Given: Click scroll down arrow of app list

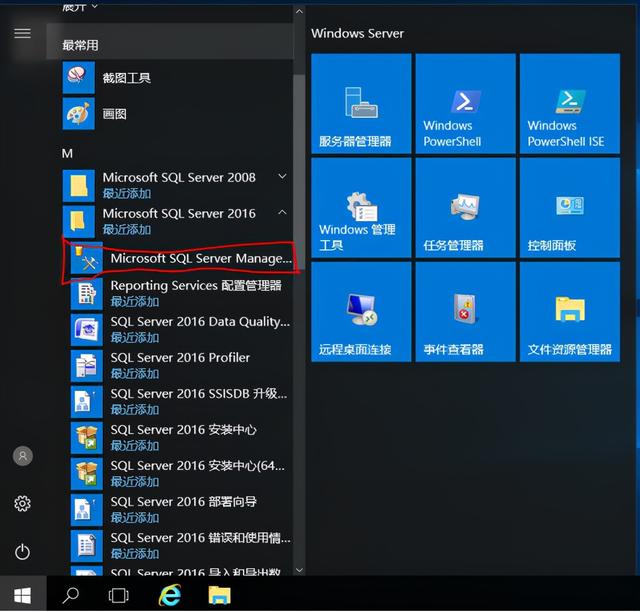Looking at the screenshot, I should pyautogui.click(x=299, y=570).
